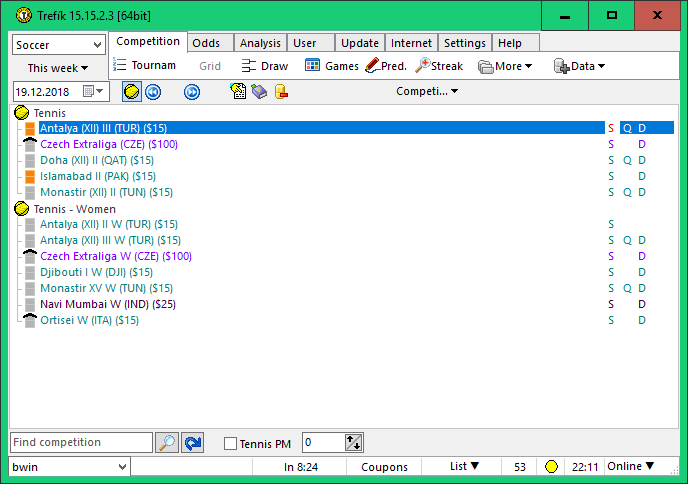Switch to the Analysis tab

coord(260,43)
